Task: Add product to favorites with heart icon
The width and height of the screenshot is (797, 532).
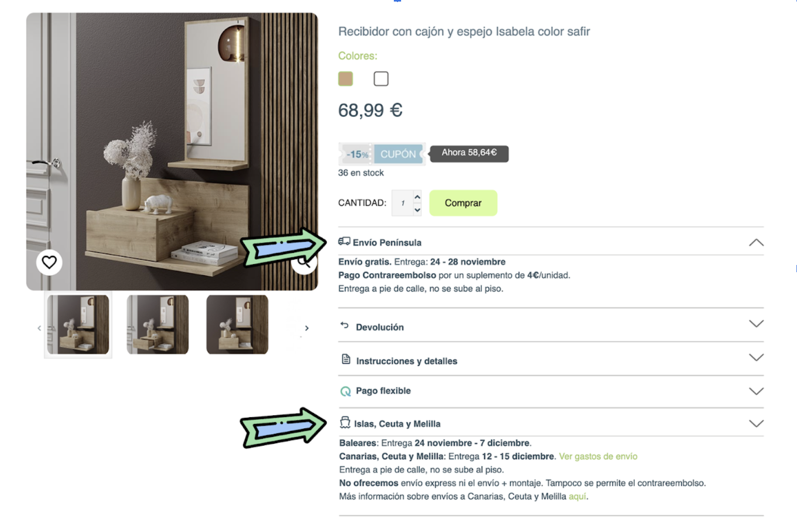Action: pos(49,262)
